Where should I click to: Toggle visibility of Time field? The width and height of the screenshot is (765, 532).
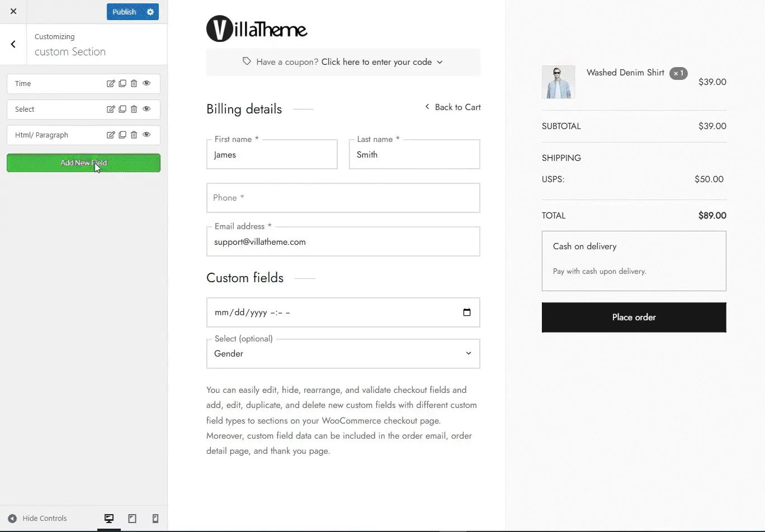[147, 83]
